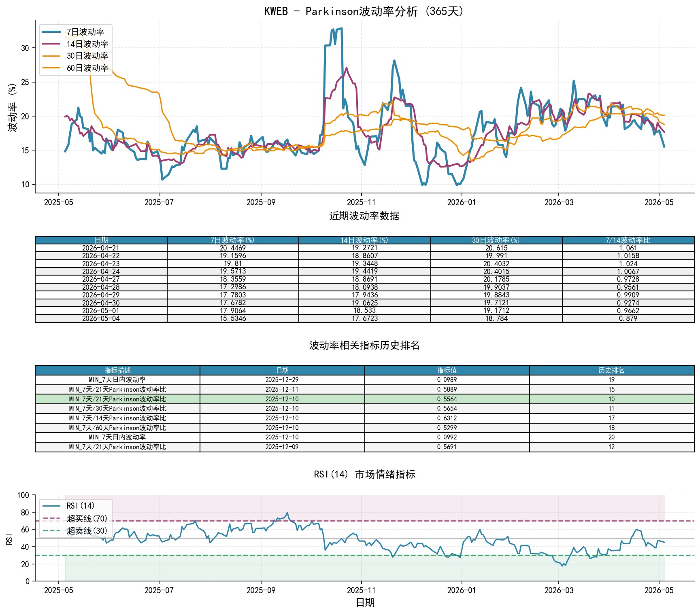Select the "MIN_7天/14天Parkinson波动率比" row label
This screenshot has width=700, height=613.
click(117, 418)
